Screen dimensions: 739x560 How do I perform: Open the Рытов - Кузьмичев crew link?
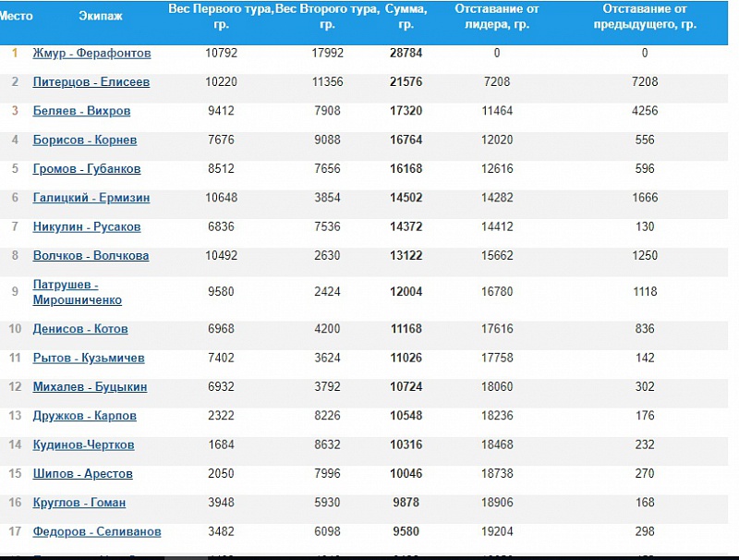point(89,359)
